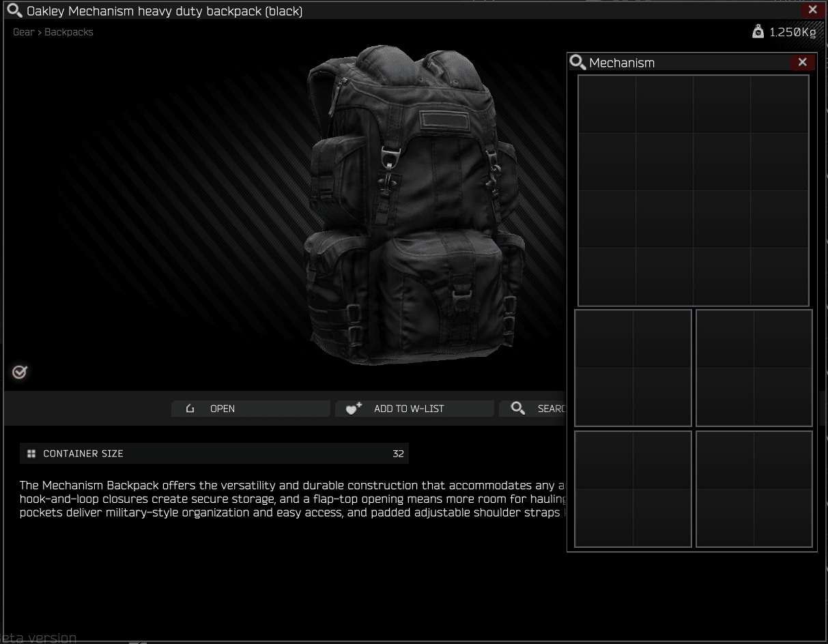Click the magnifier icon in inspect title
This screenshot has height=644, width=828.
tap(14, 11)
